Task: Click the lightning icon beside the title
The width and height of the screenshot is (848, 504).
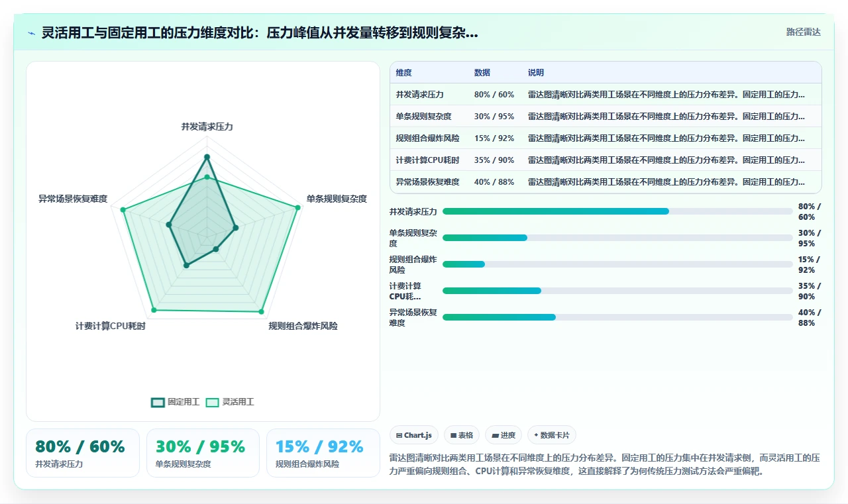Action: 32,33
